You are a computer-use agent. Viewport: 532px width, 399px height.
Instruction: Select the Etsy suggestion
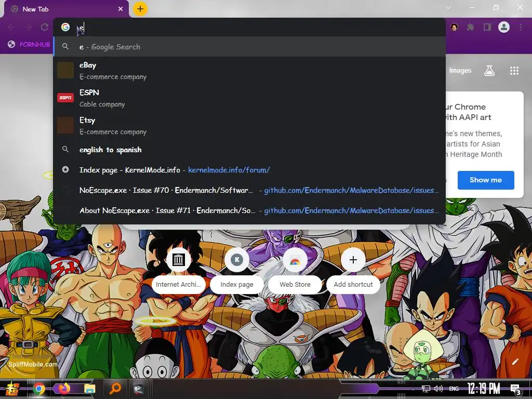point(249,126)
